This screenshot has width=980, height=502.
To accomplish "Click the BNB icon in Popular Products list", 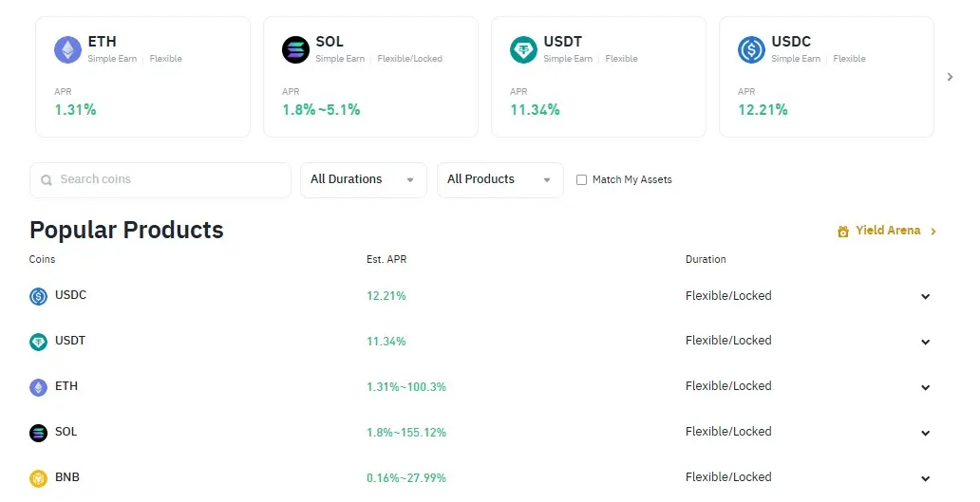I will (x=38, y=478).
